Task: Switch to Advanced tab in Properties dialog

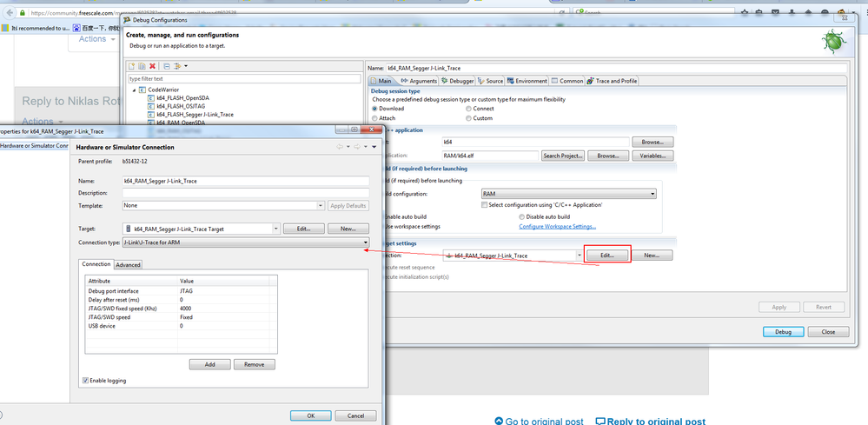Action: 128,264
